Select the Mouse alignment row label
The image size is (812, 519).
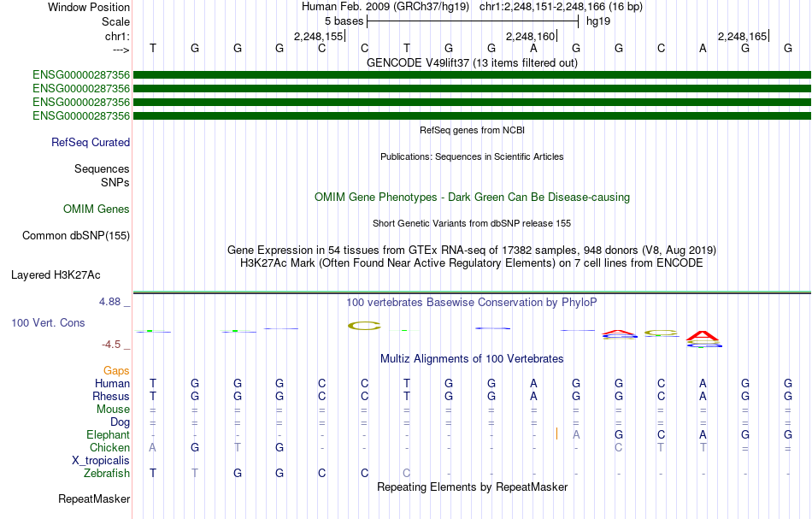tap(113, 410)
